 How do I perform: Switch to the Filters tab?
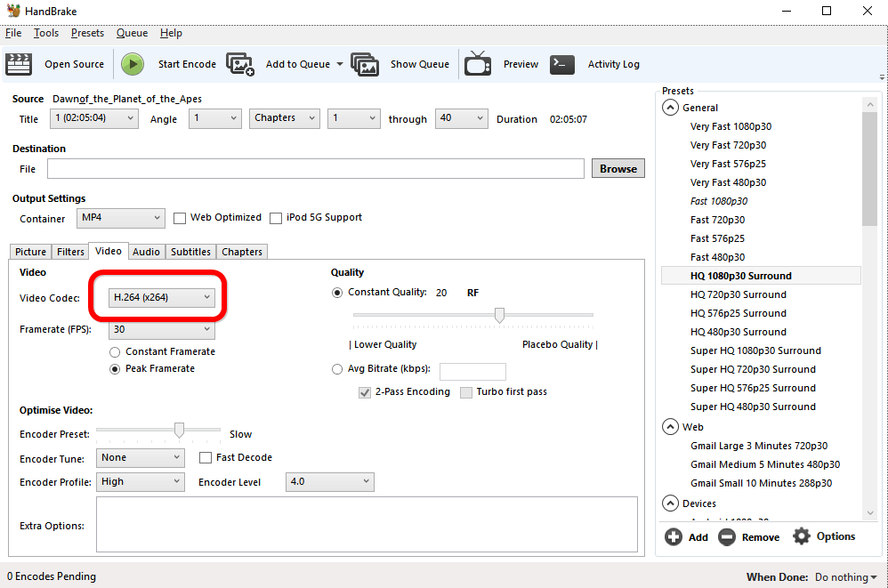click(x=70, y=252)
